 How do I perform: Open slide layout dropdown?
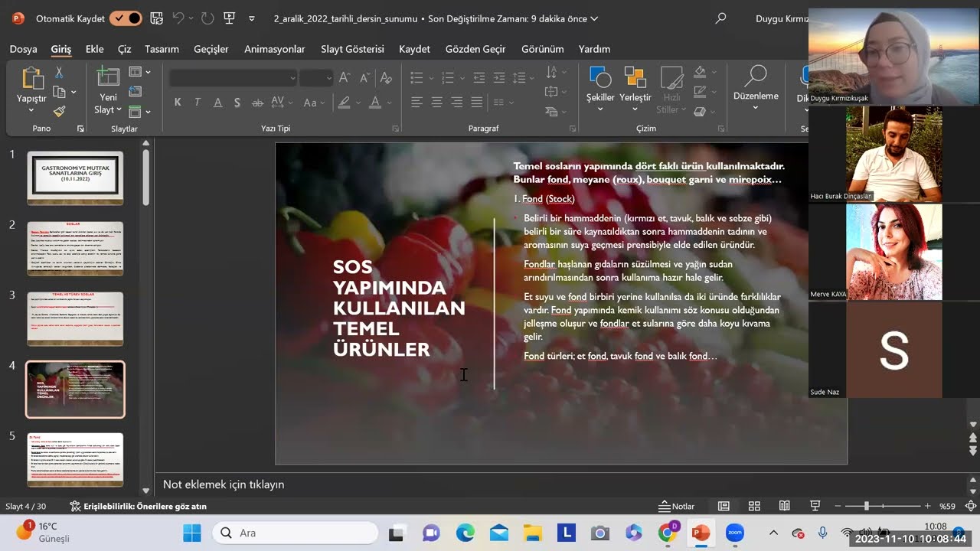coord(140,72)
